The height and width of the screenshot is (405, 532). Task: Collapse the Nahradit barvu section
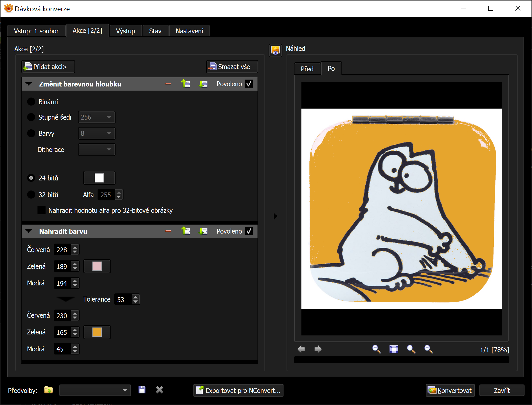pos(29,231)
